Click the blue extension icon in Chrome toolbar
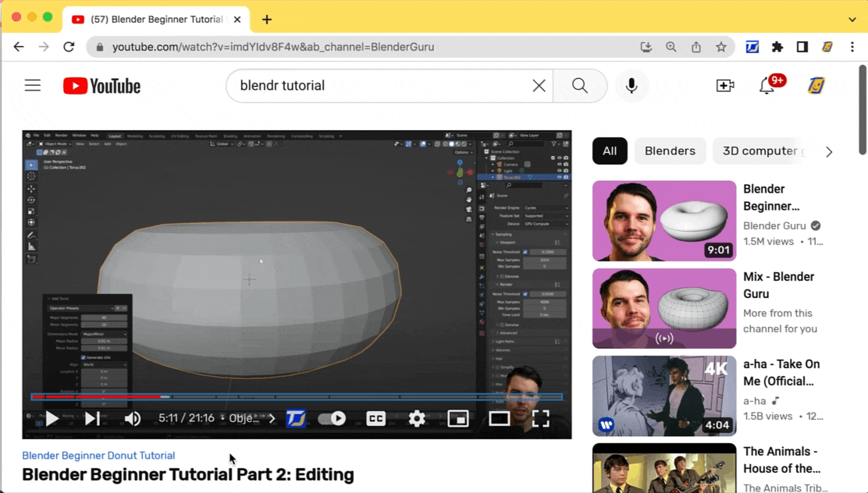 coord(752,47)
